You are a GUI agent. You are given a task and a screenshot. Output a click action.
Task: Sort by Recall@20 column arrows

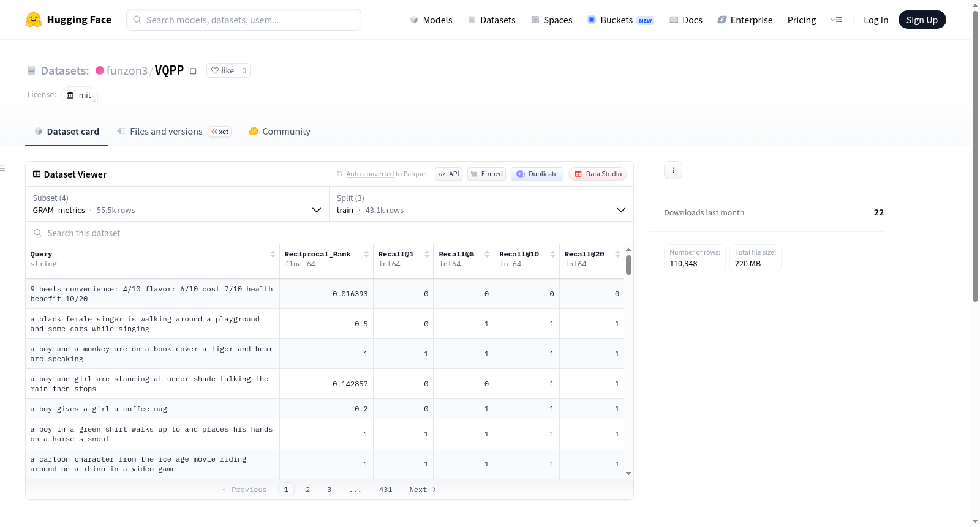click(x=617, y=254)
